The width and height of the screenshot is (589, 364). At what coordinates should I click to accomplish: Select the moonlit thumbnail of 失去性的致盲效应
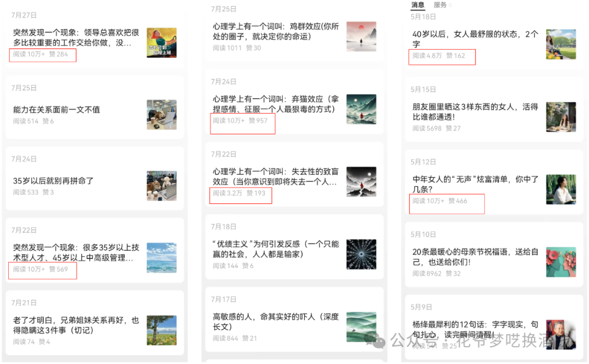click(362, 181)
